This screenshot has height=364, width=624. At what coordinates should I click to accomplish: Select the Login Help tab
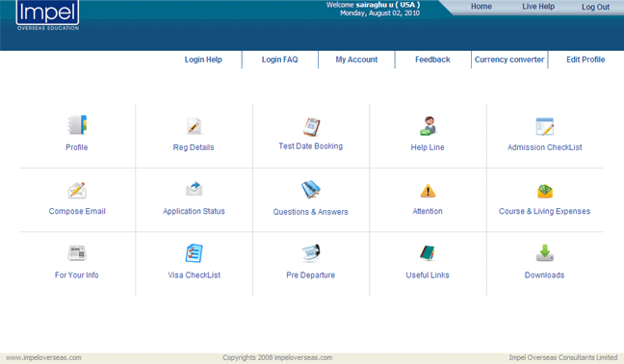pos(203,60)
